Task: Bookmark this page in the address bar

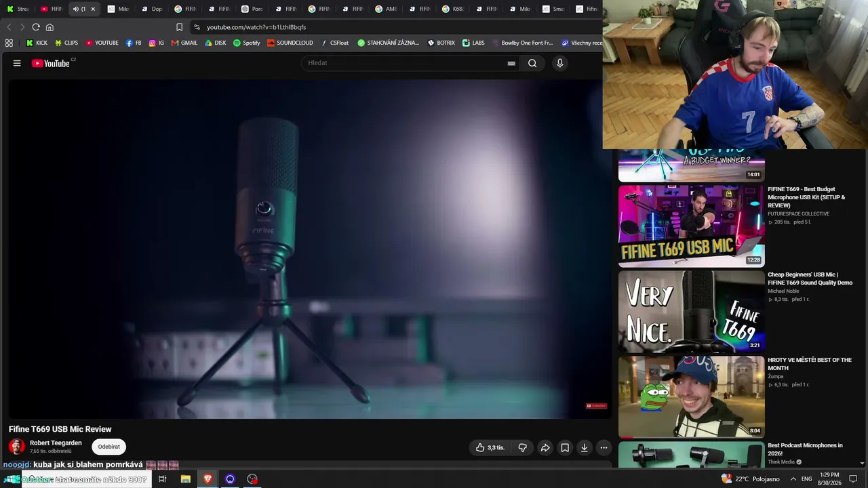Action: pos(179,27)
